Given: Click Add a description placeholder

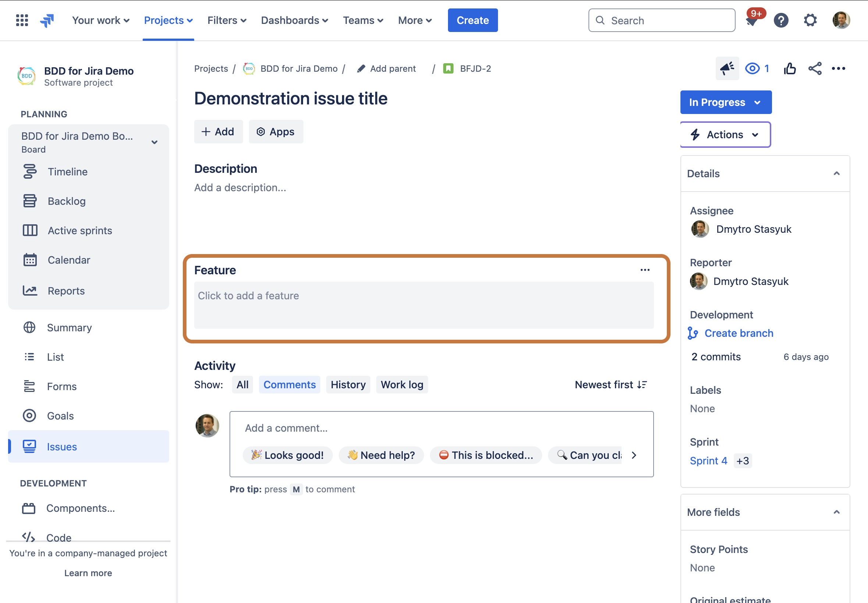Looking at the screenshot, I should click(x=240, y=188).
